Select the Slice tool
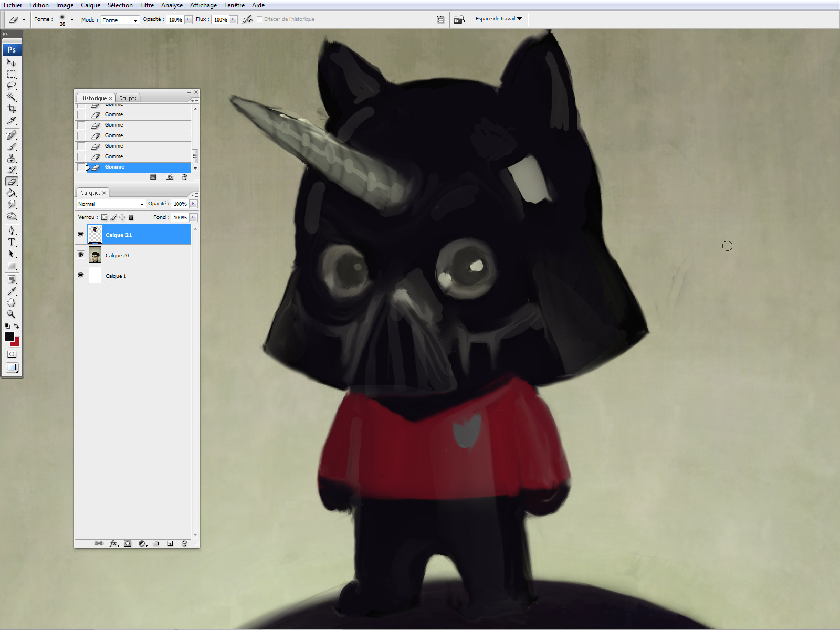 [12, 120]
